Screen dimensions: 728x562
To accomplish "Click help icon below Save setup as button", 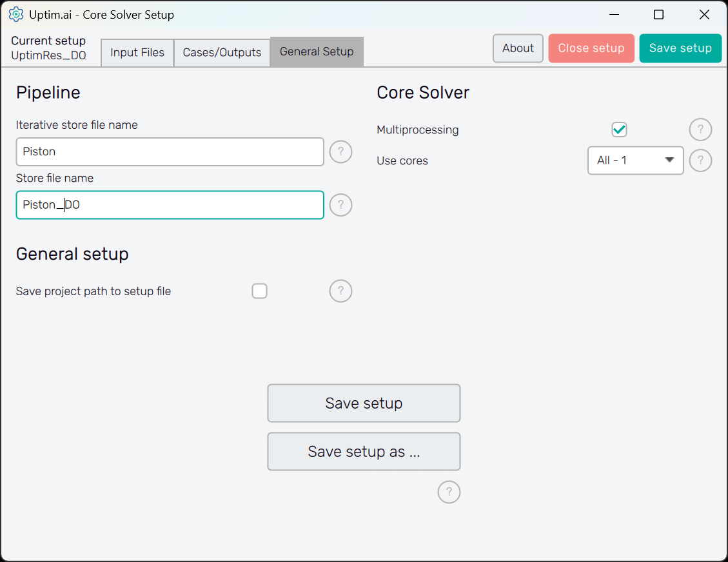I will (449, 492).
